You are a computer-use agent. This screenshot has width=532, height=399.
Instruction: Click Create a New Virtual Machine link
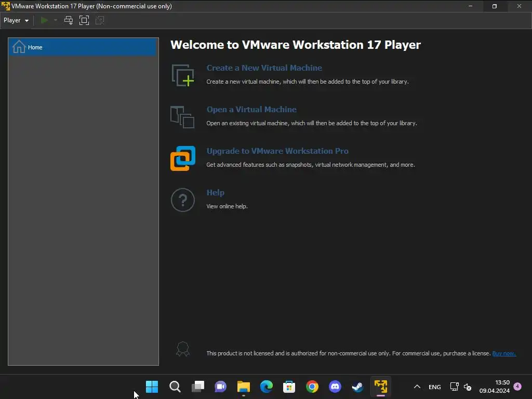(x=264, y=68)
